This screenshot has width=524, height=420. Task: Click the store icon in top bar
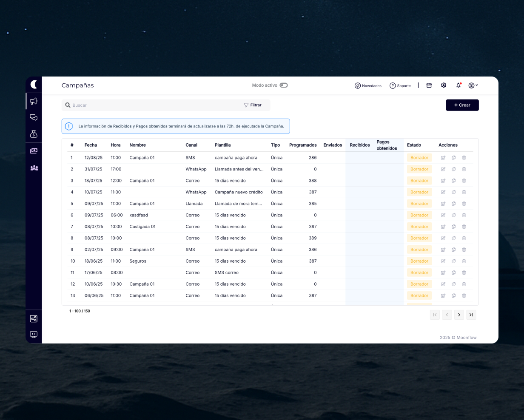429,85
